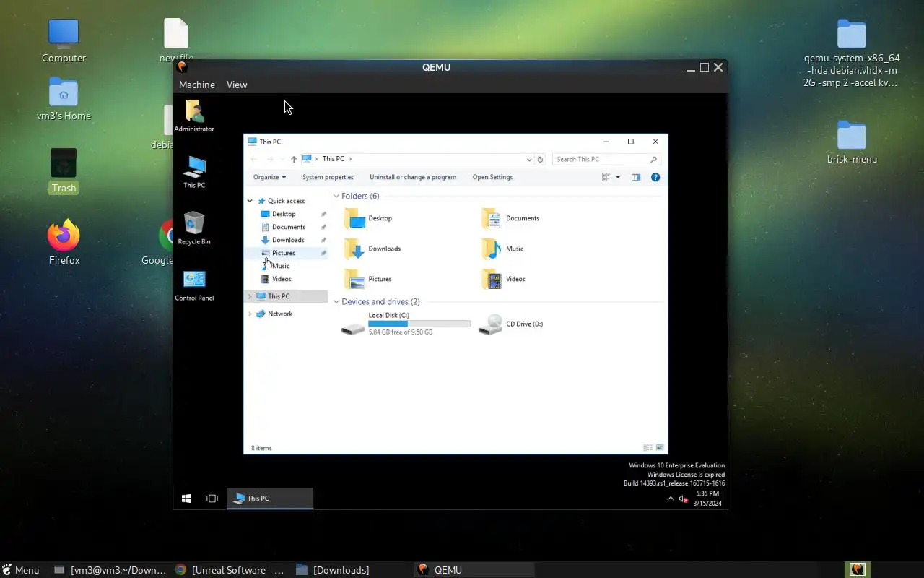Click System properties in Explorer toolbar
The width and height of the screenshot is (924, 578).
coord(328,177)
